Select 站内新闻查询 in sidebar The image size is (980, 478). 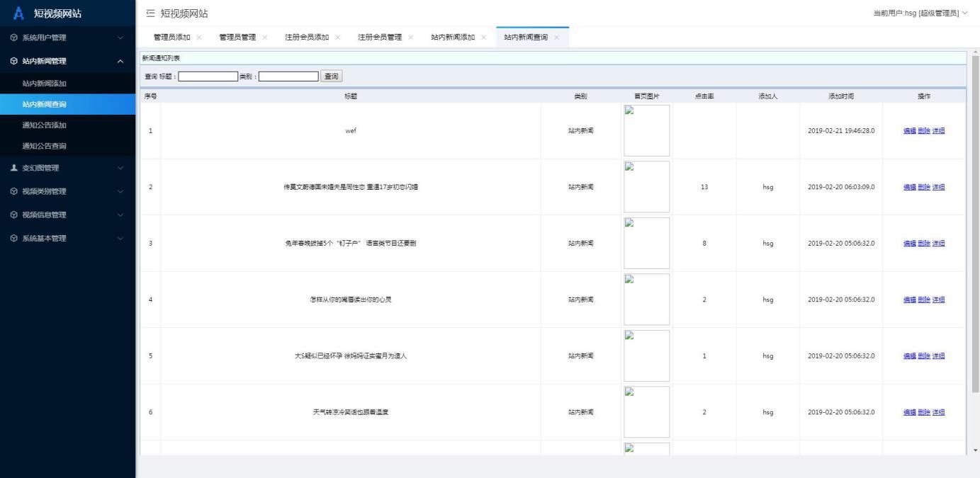(67, 104)
